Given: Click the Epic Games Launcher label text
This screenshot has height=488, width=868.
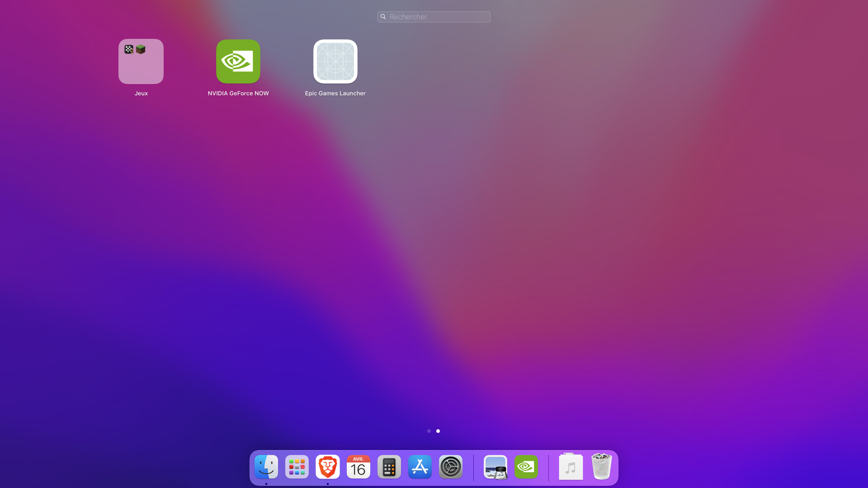Looking at the screenshot, I should tap(335, 94).
